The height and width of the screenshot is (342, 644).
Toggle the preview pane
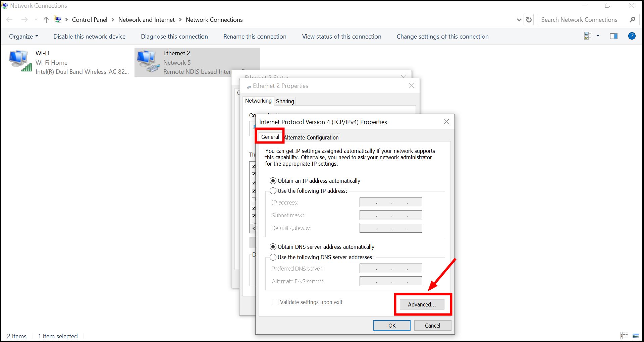click(x=614, y=36)
